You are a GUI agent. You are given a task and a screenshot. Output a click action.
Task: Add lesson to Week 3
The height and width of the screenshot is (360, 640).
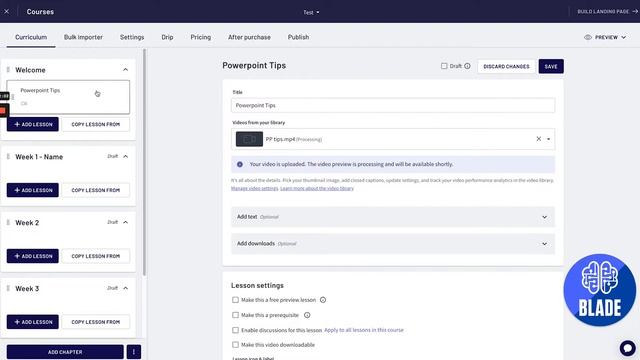click(x=33, y=322)
